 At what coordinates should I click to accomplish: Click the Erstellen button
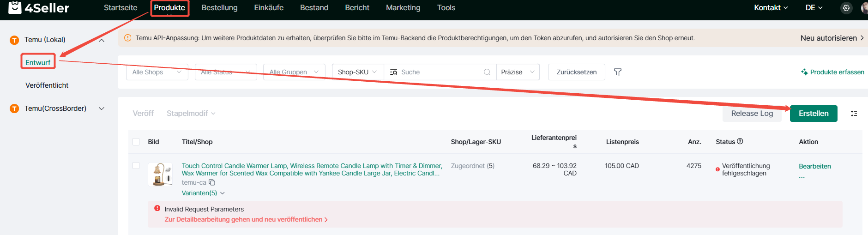click(814, 114)
